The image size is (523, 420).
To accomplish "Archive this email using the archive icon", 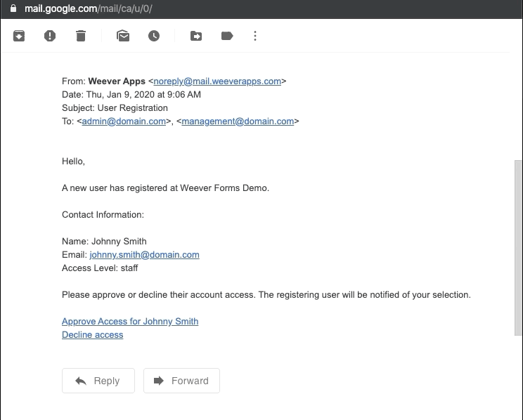I will (19, 36).
